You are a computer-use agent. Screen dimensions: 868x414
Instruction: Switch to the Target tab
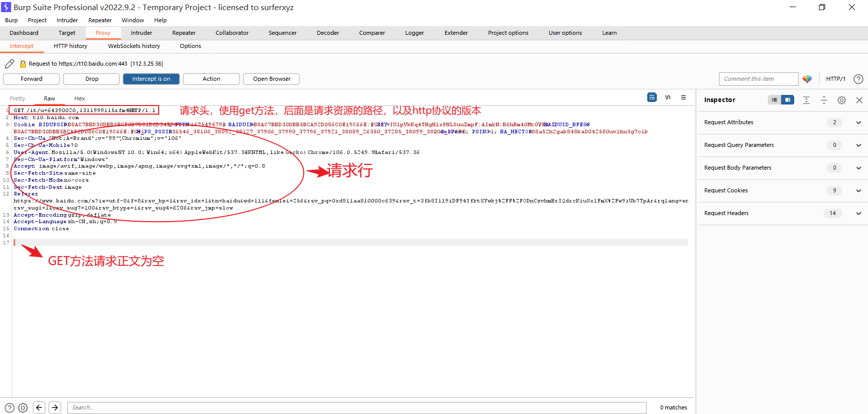click(x=67, y=33)
